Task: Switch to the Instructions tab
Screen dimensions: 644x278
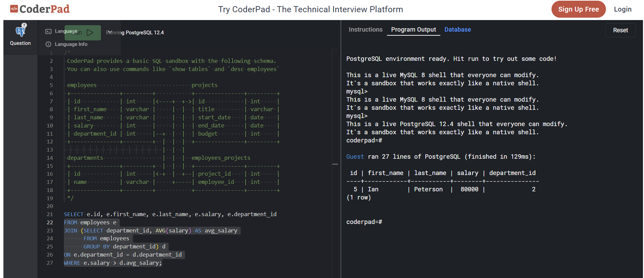Action: coord(366,30)
